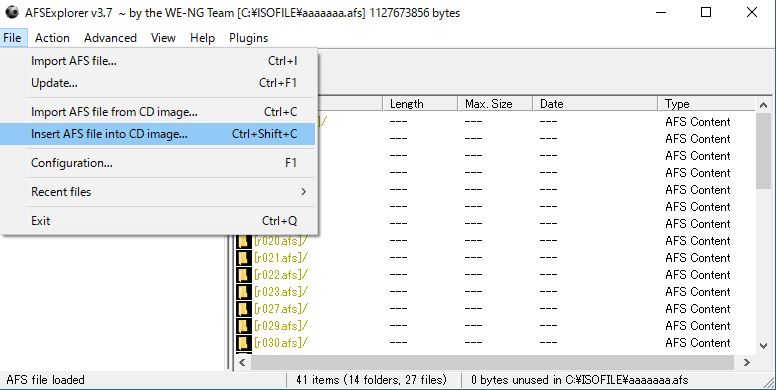Select Import AFS file from CD image...

click(x=158, y=112)
